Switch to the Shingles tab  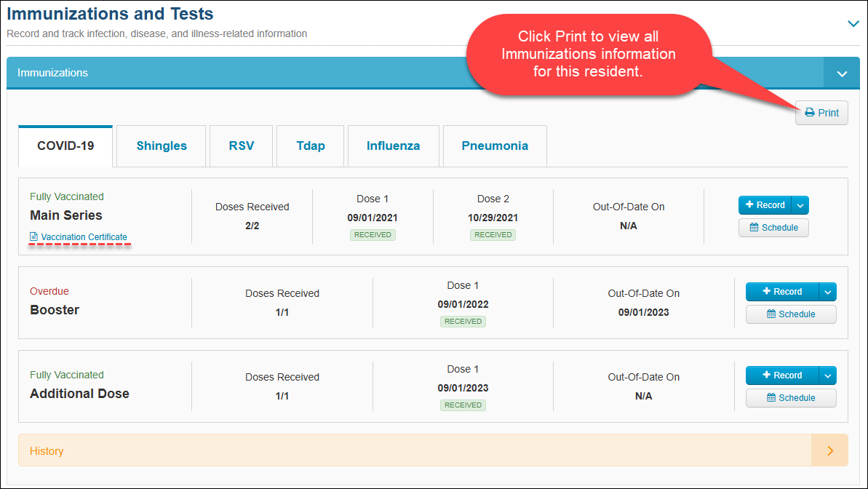(x=161, y=146)
